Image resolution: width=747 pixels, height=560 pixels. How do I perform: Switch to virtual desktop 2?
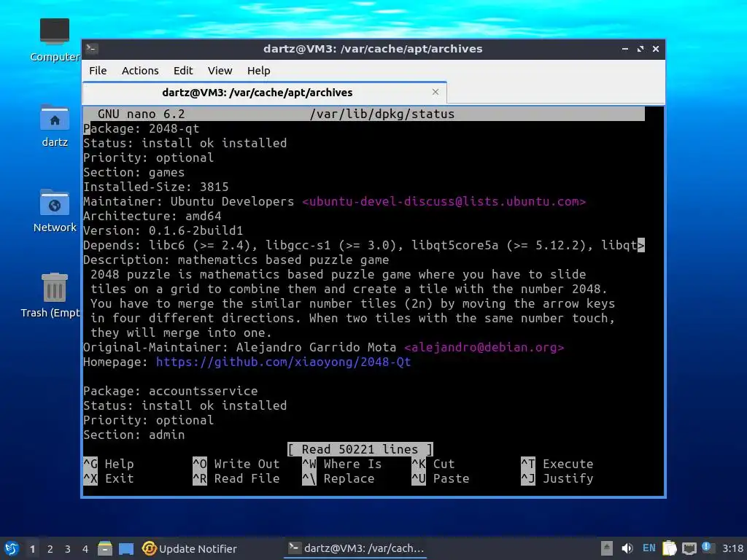pos(50,549)
